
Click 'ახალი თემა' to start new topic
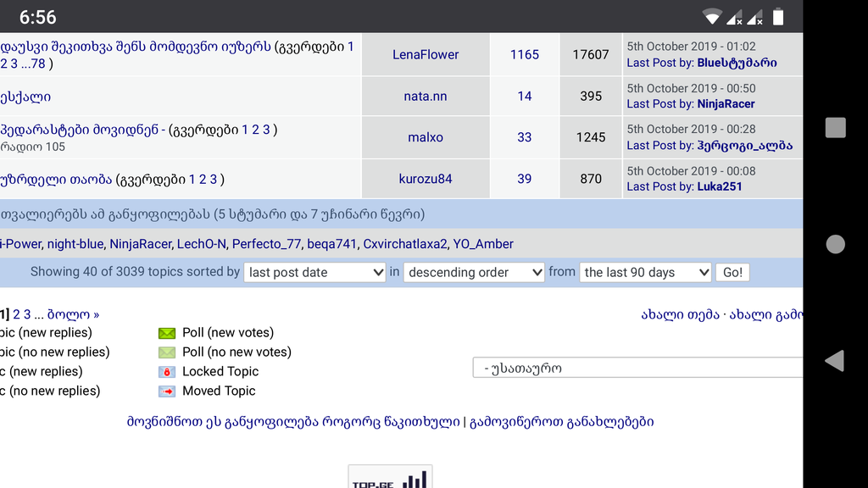(x=681, y=314)
